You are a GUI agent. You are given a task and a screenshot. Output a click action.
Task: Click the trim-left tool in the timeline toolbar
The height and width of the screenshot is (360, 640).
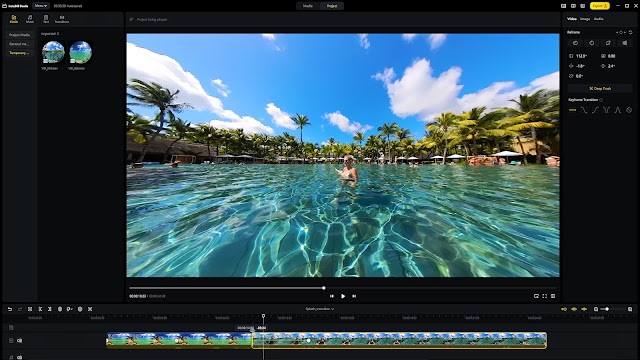(x=40, y=309)
